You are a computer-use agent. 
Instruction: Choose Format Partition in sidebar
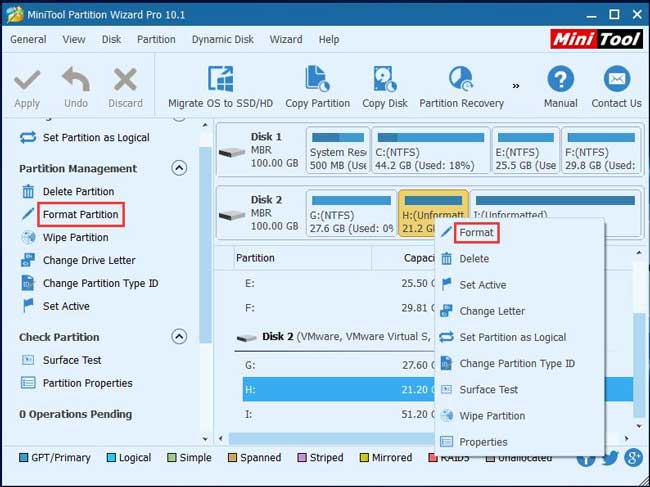[80, 215]
